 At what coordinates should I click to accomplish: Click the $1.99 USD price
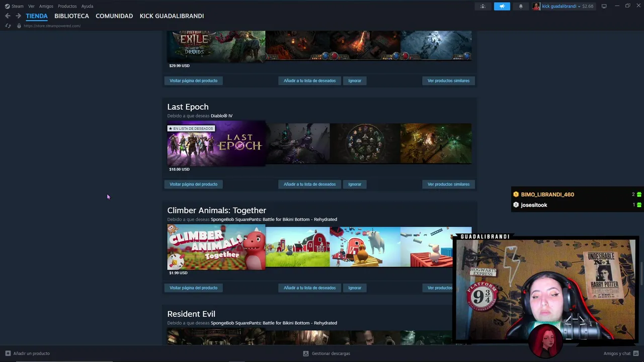pyautogui.click(x=178, y=273)
